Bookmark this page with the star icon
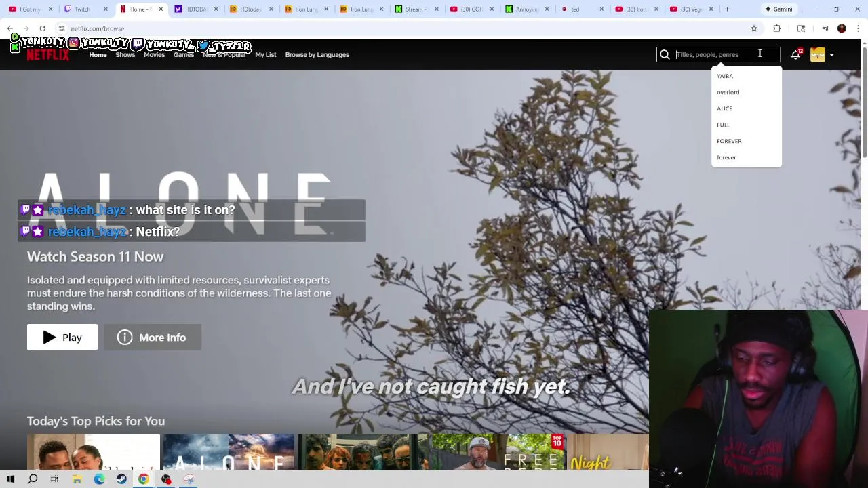Image resolution: width=868 pixels, height=488 pixels. [753, 28]
